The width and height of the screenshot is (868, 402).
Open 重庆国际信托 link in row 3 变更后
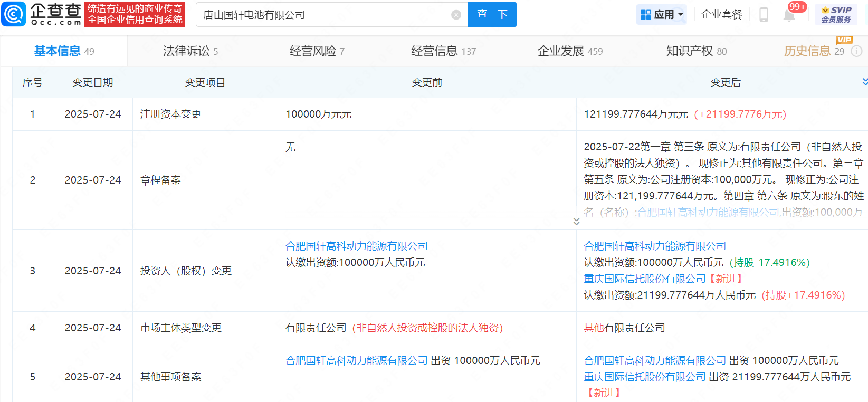click(645, 279)
